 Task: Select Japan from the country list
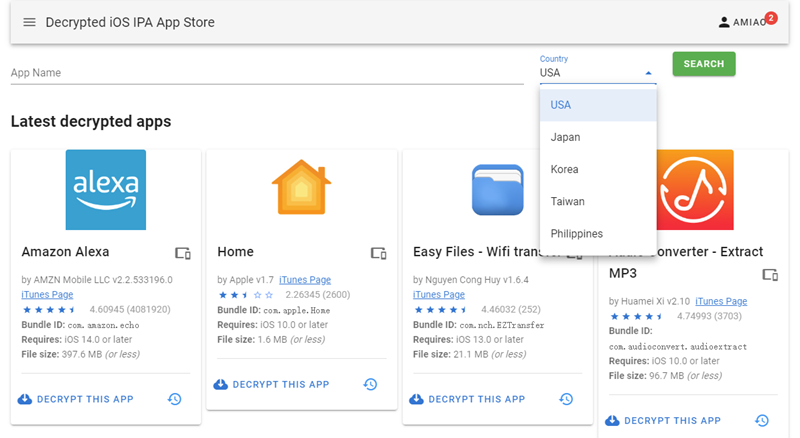click(x=598, y=137)
